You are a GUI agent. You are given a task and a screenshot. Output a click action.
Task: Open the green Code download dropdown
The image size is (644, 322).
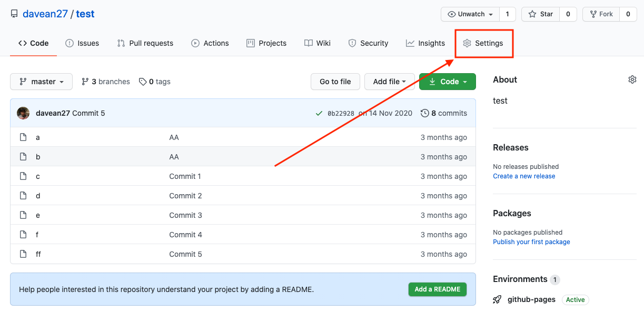(x=448, y=82)
